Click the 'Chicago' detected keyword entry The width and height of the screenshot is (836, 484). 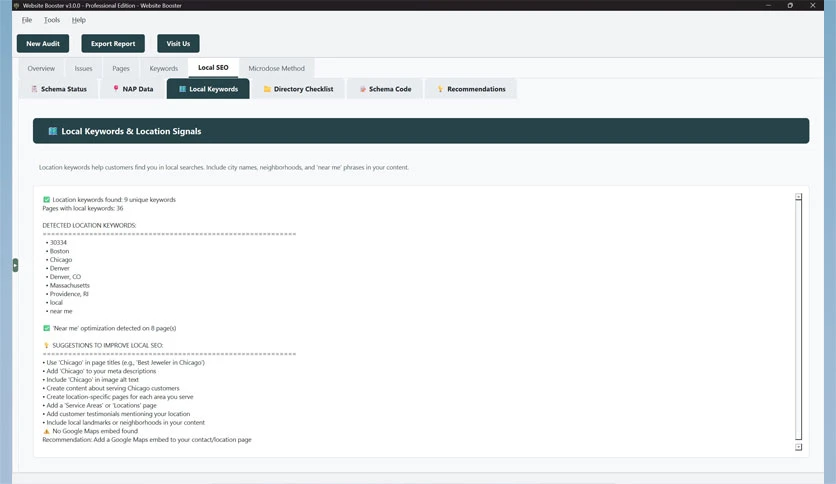(x=59, y=260)
